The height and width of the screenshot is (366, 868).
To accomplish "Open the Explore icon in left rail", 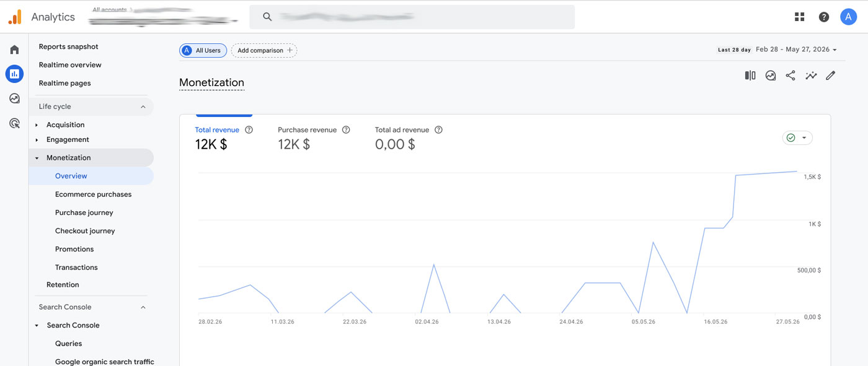I will pos(14,98).
